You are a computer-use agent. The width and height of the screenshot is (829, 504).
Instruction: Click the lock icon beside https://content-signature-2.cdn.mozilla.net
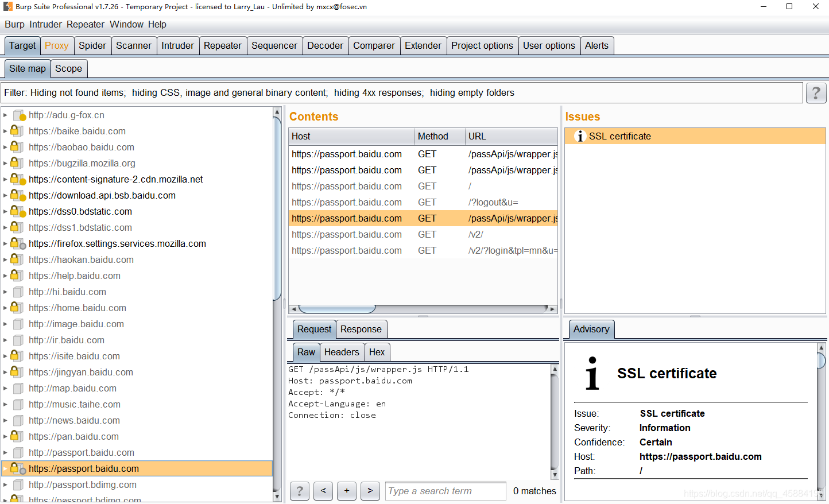18,179
